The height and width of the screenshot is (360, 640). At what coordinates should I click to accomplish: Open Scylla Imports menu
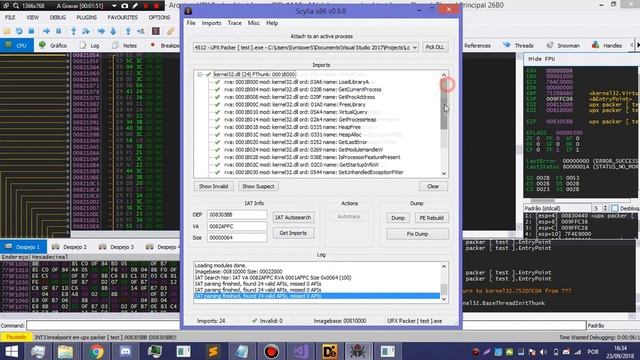pyautogui.click(x=211, y=23)
